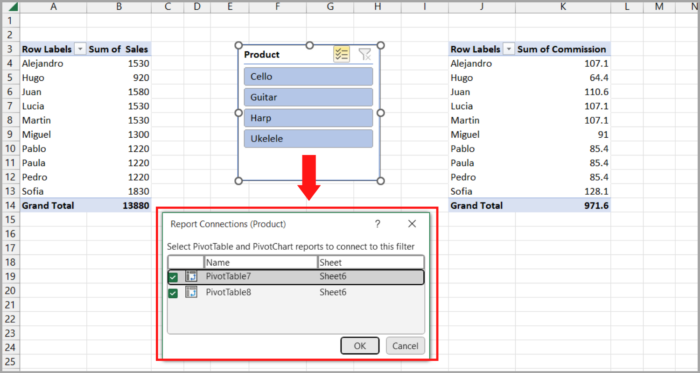Select the PivotTable7 row name
Image resolution: width=700 pixels, height=373 pixels.
[229, 277]
